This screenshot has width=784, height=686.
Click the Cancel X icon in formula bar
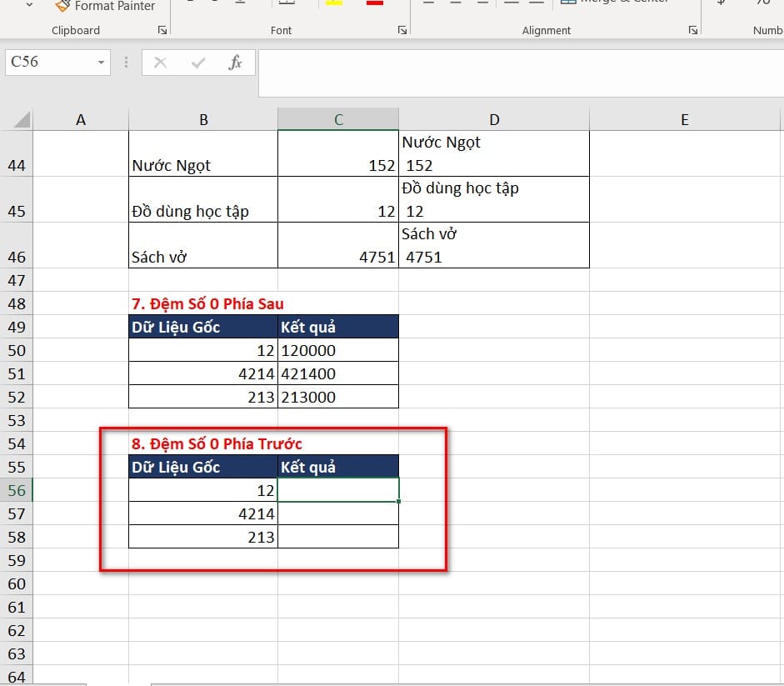[x=160, y=63]
